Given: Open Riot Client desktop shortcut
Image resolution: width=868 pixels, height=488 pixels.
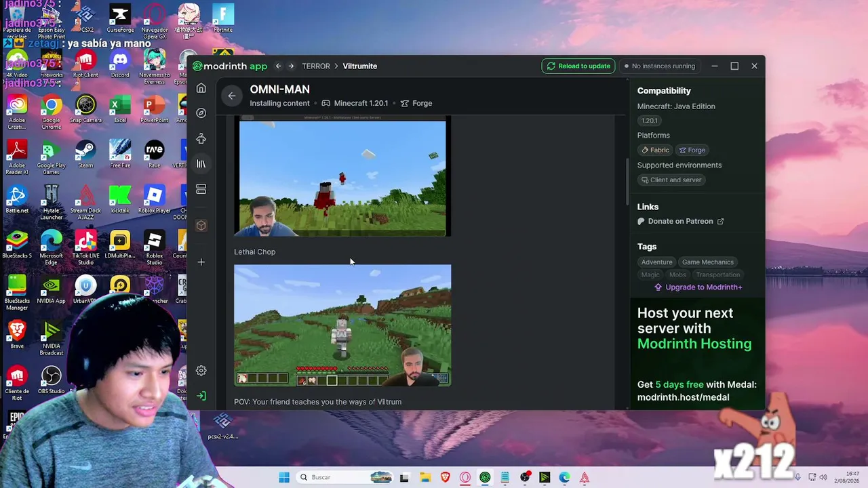Looking at the screenshot, I should coord(85,64).
